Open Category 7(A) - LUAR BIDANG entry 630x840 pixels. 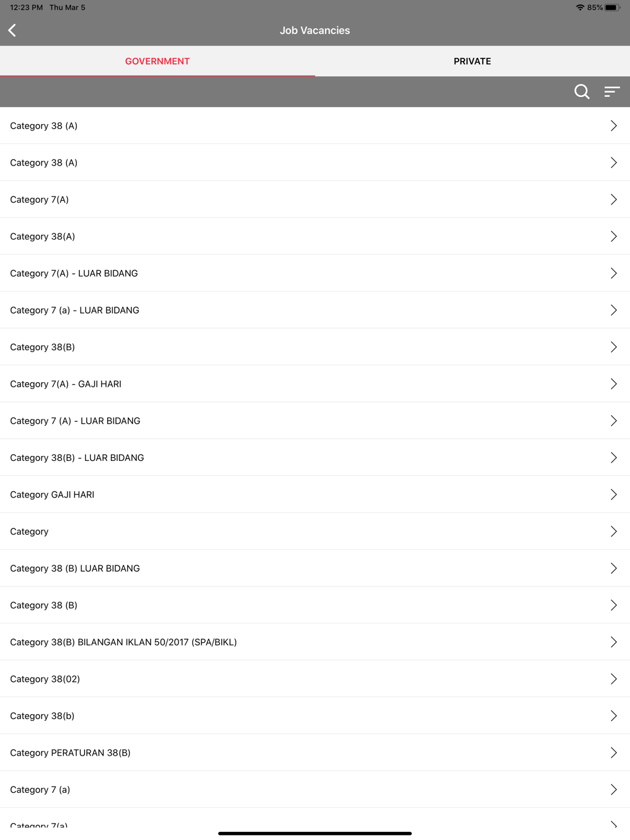tap(315, 273)
